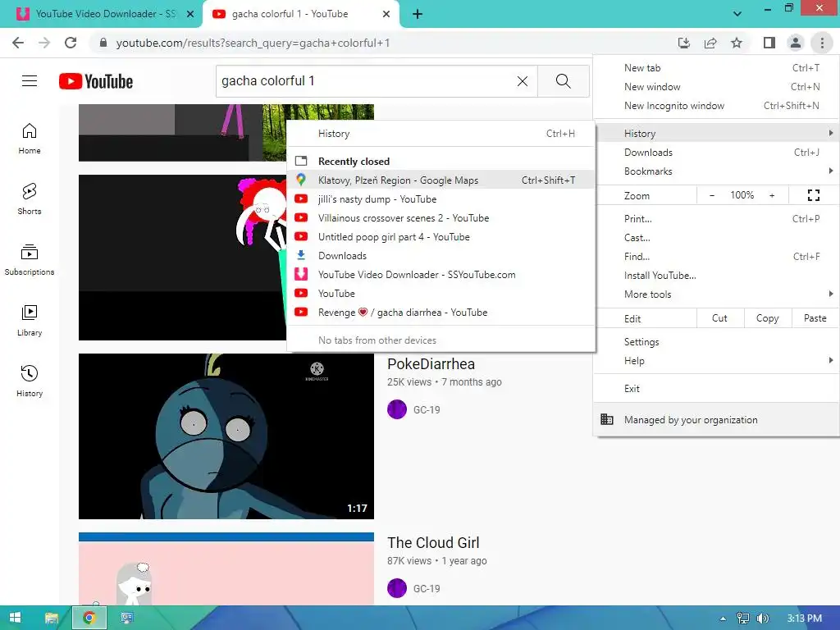Open GC-19 channel avatar under PokeDiarrhea
The image size is (840, 630).
pos(397,410)
